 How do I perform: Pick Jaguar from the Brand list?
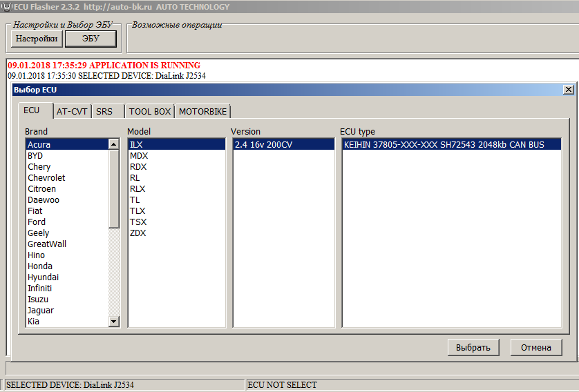click(x=67, y=311)
